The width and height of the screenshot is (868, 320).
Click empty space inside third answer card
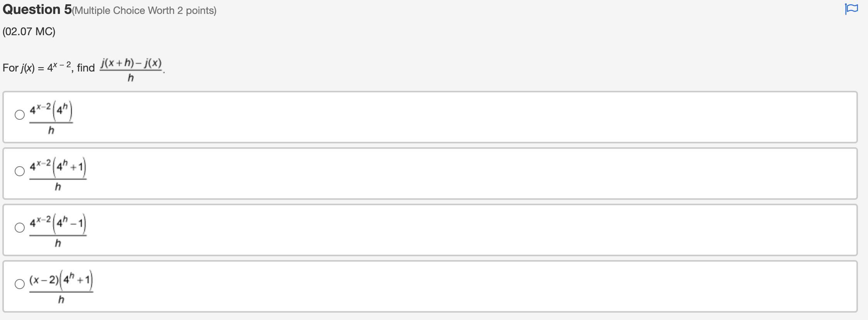tap(463, 230)
